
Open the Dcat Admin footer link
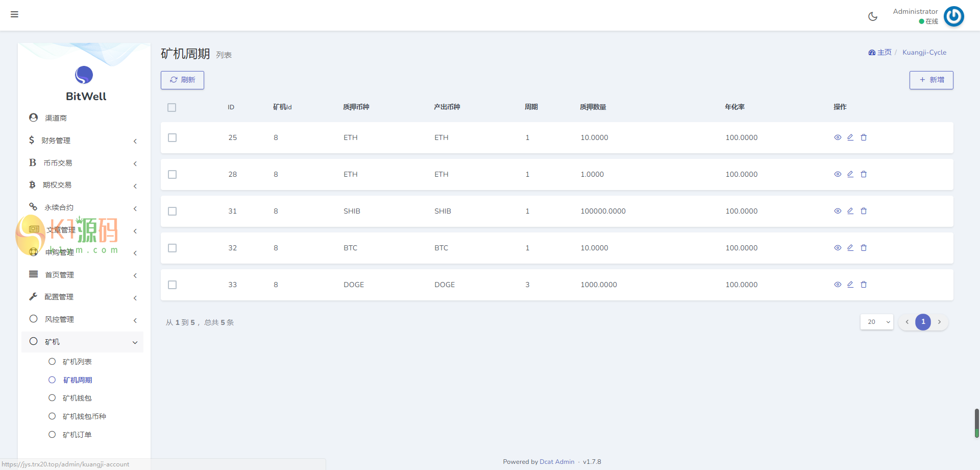tap(557, 462)
